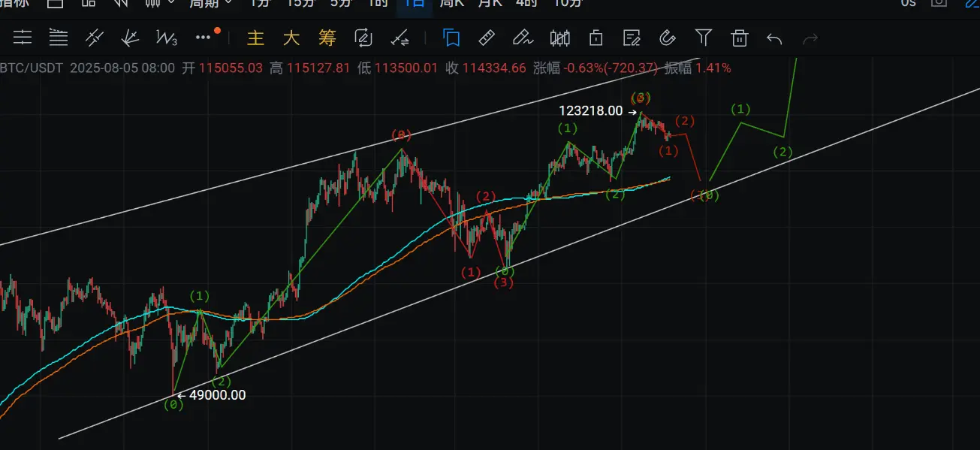Switch to the 5分 timeframe tab
The height and width of the screenshot is (450, 980).
tap(341, 3)
